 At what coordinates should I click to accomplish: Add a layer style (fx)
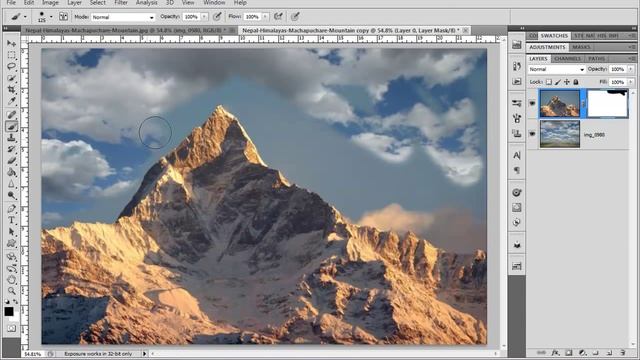[x=555, y=352]
